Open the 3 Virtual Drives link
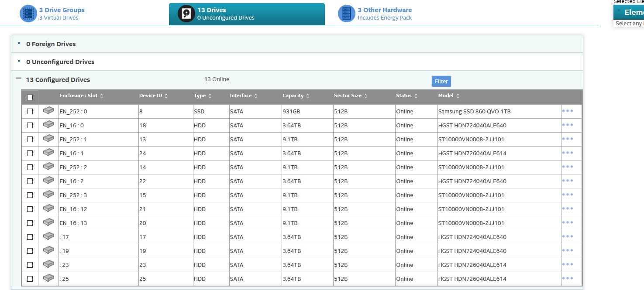The height and width of the screenshot is (290, 644). [59, 18]
